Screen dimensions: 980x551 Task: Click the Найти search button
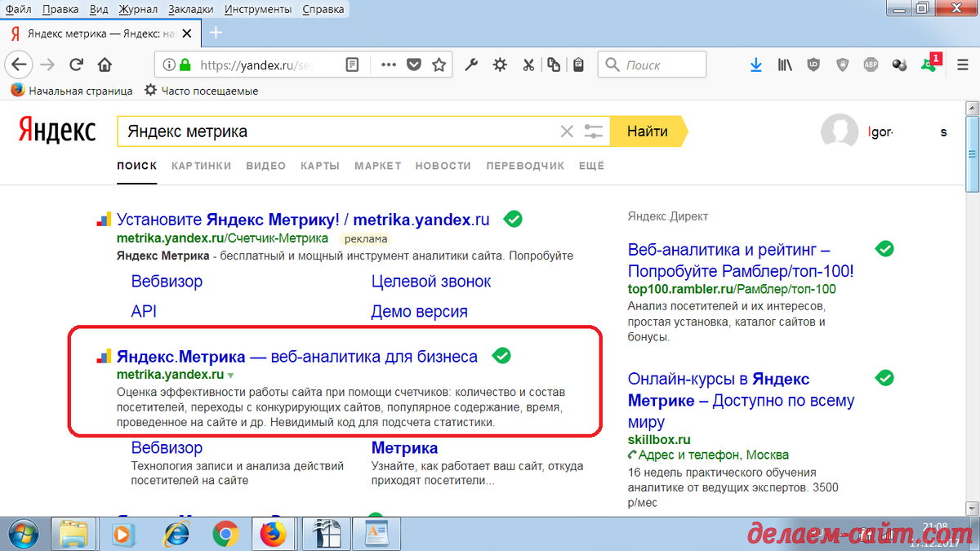[x=648, y=131]
